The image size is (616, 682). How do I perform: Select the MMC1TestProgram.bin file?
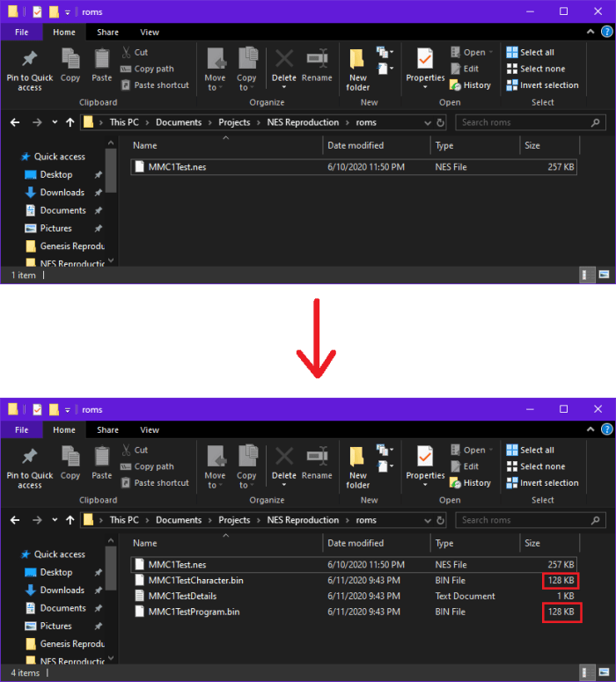tap(194, 612)
